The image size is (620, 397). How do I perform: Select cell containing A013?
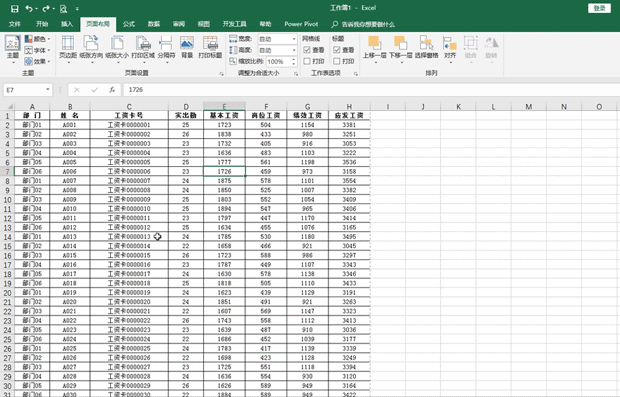pos(70,236)
